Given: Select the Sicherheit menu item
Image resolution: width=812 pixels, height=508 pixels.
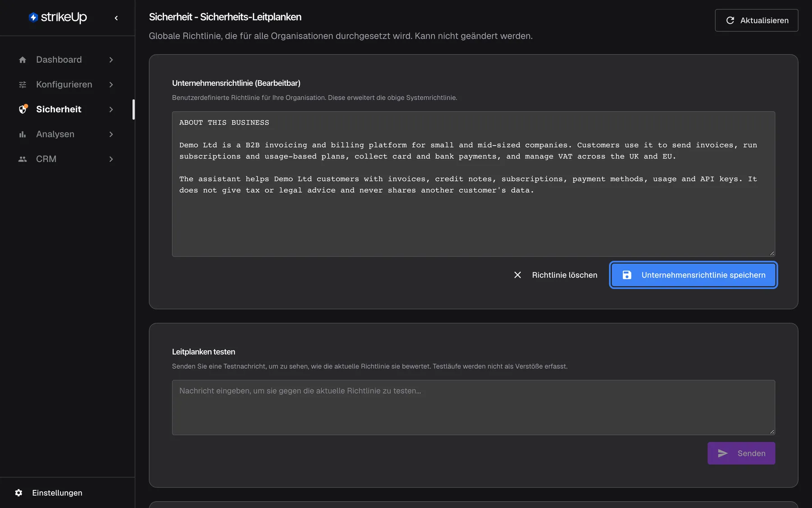Looking at the screenshot, I should (67, 109).
